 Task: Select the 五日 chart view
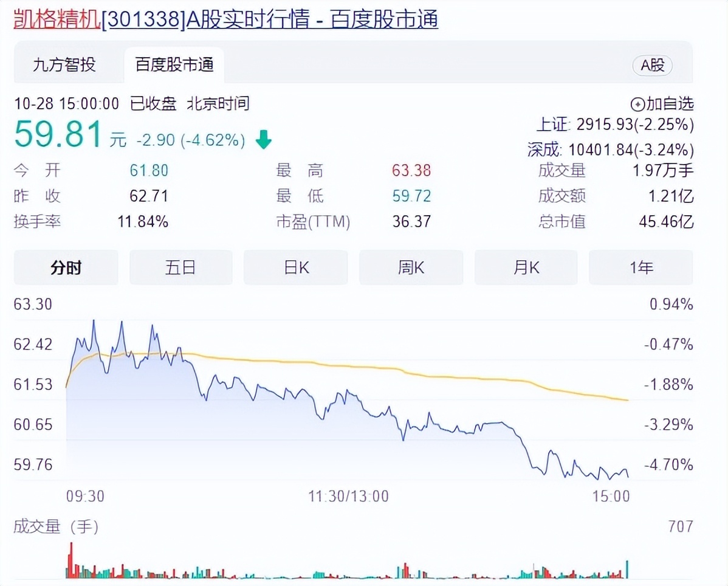pos(180,267)
